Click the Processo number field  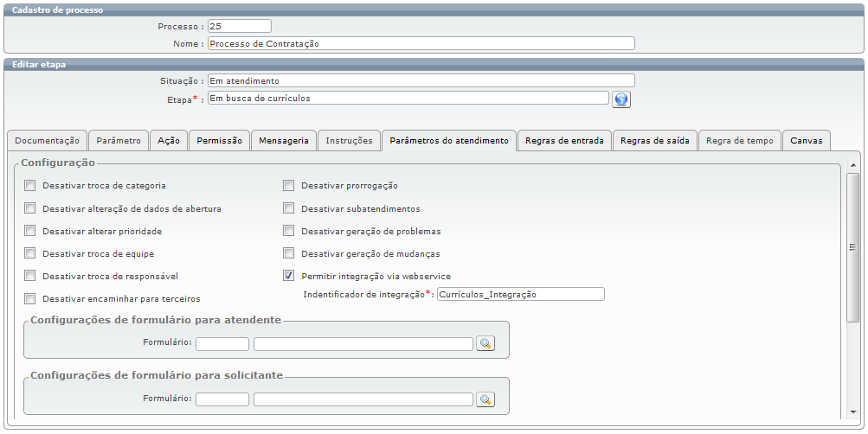click(x=240, y=27)
